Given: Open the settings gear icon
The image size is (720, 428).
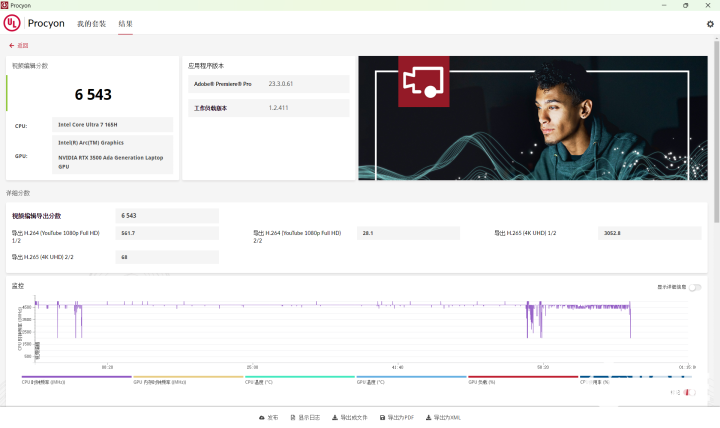Looking at the screenshot, I should [x=710, y=23].
